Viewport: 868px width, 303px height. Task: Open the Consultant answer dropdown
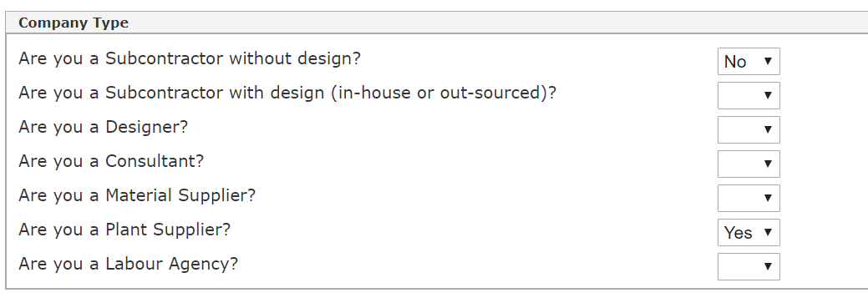[749, 164]
